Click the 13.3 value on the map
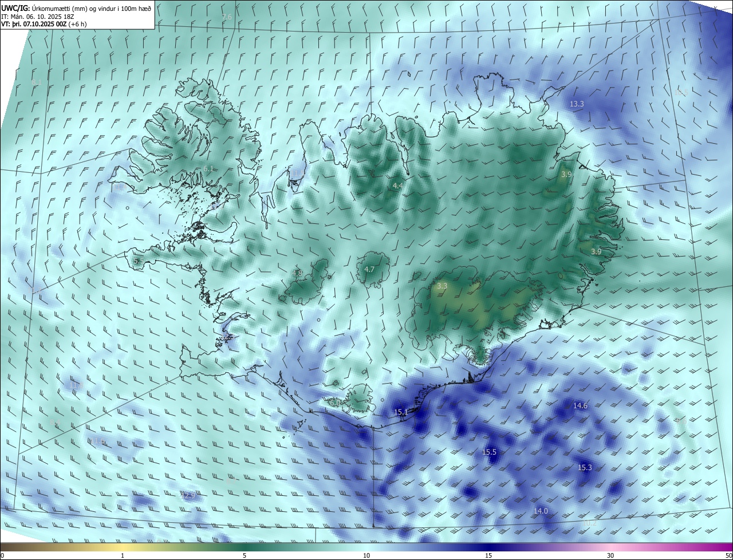 [577, 104]
